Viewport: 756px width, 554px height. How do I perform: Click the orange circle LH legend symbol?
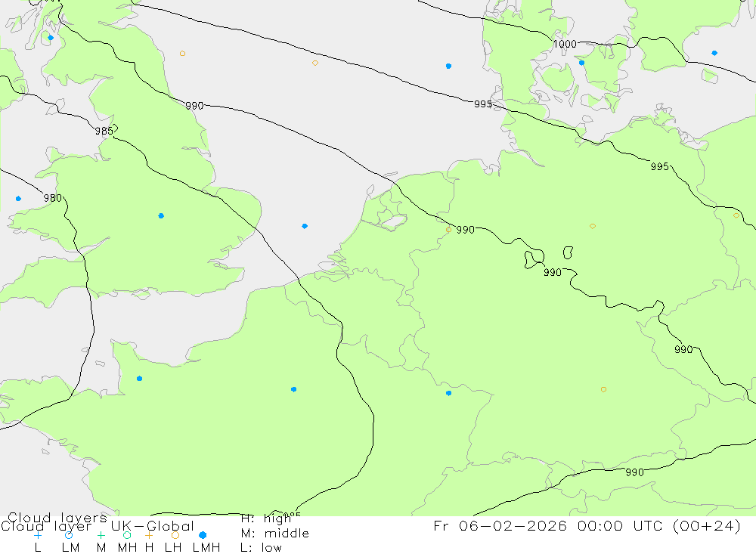pos(175,535)
